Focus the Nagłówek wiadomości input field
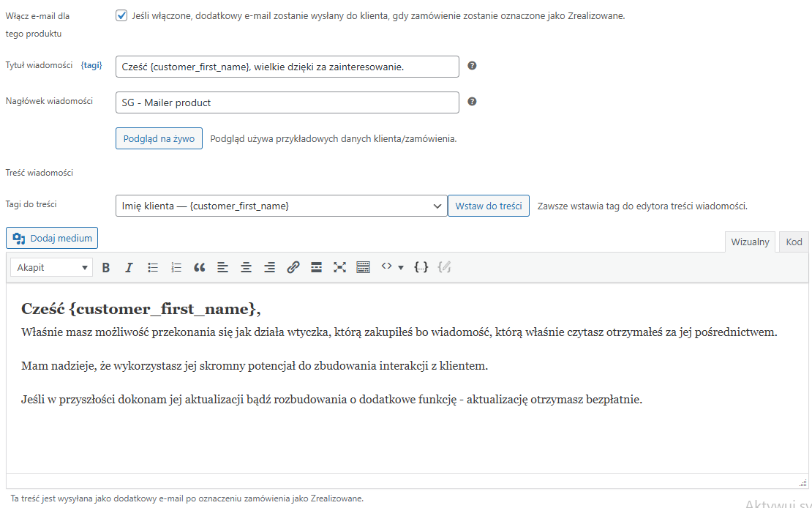The height and width of the screenshot is (508, 812). tap(287, 102)
